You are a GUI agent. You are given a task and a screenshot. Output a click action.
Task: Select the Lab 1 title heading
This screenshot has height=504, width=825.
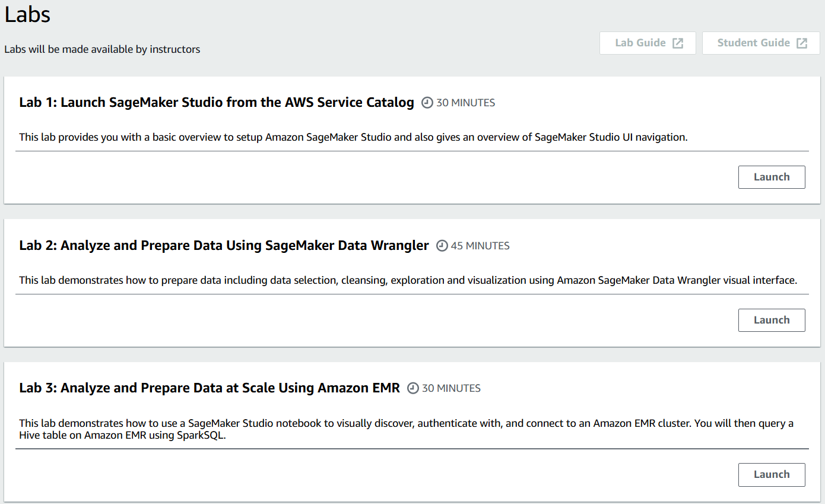217,102
